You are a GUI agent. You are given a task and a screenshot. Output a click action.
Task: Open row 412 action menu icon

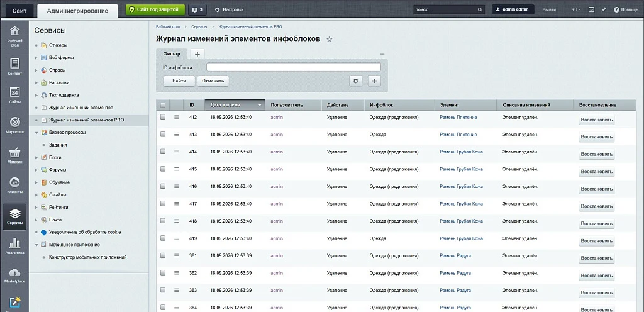[177, 117]
